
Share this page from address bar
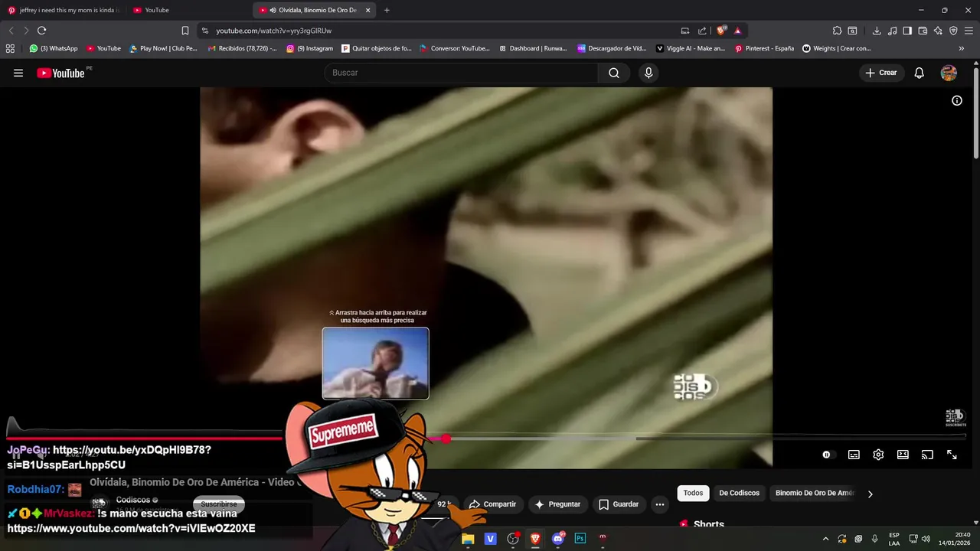[x=702, y=31]
